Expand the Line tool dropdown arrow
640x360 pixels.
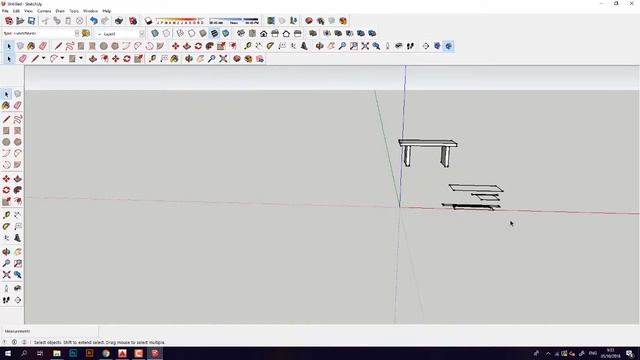coord(44,59)
